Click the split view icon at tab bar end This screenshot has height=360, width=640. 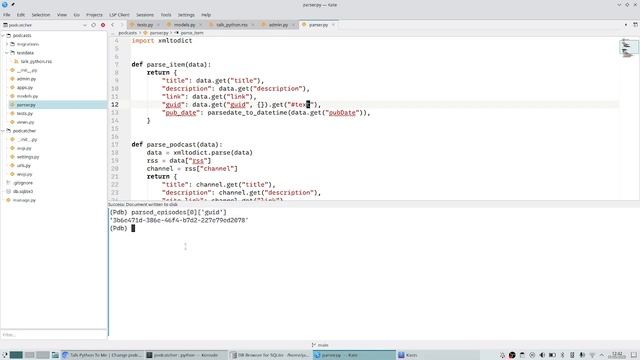pyautogui.click(x=635, y=25)
